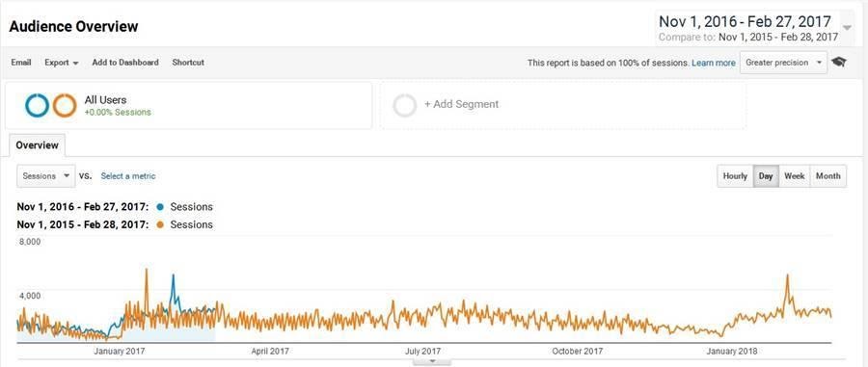Click the Shortcut button
The height and width of the screenshot is (367, 868).
[188, 63]
